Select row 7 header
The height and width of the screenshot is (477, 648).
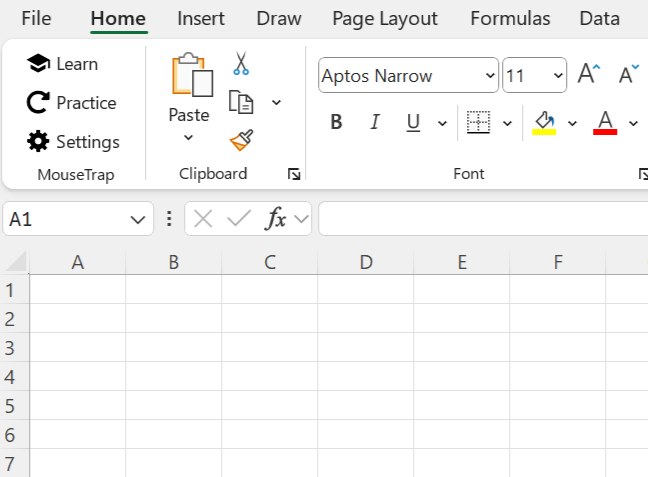point(14,463)
